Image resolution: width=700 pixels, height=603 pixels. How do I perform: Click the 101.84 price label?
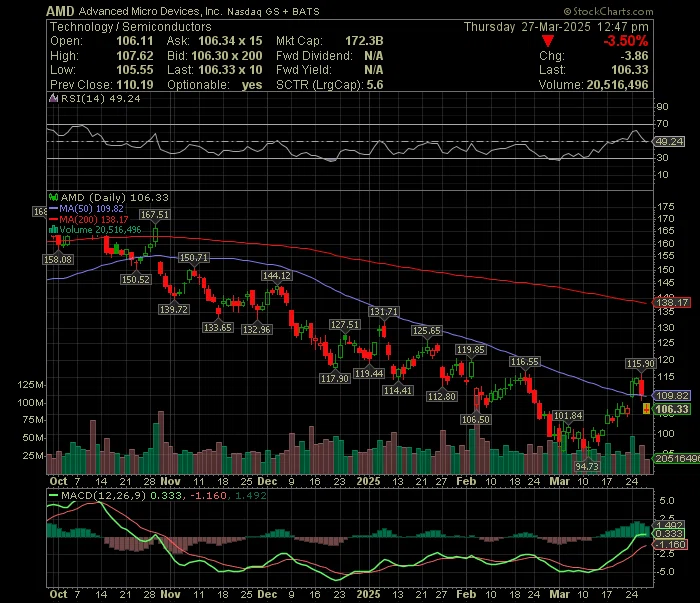point(568,416)
